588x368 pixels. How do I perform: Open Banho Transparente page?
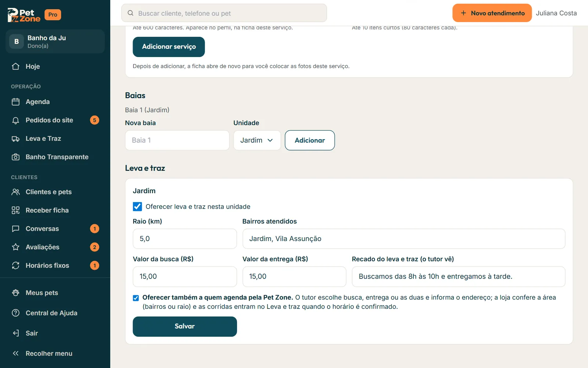[55, 157]
